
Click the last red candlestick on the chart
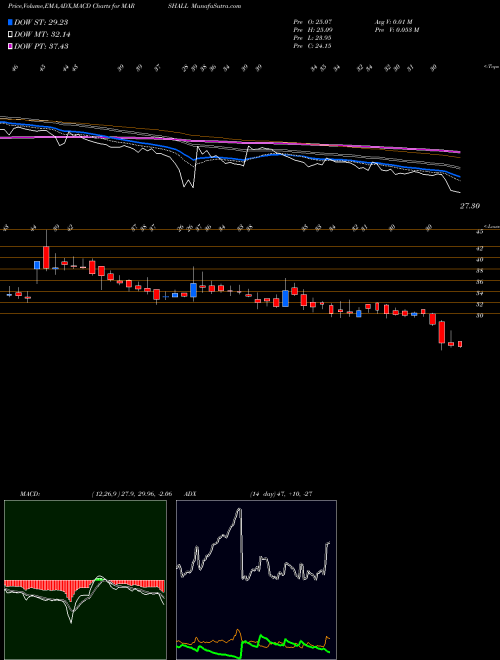(460, 344)
